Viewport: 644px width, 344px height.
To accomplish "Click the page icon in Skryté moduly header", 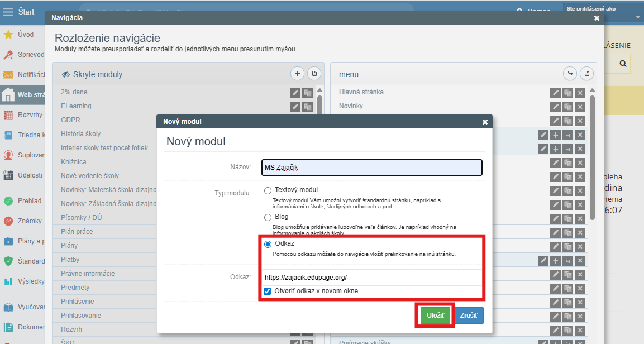I will (314, 74).
